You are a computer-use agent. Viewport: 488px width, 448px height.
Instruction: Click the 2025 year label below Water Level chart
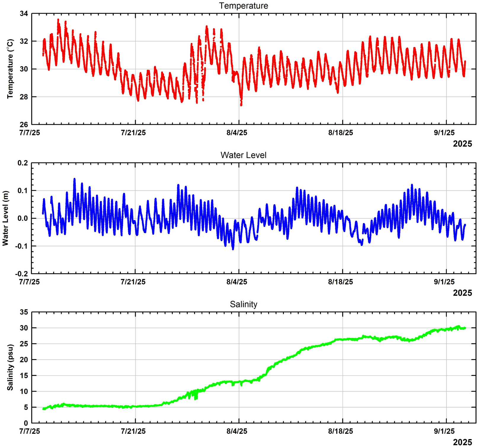[x=462, y=293]
